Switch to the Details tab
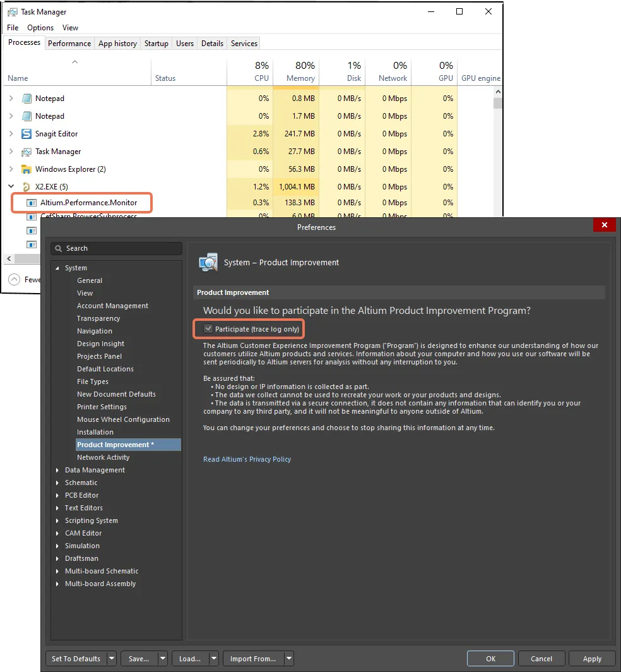 [x=213, y=44]
